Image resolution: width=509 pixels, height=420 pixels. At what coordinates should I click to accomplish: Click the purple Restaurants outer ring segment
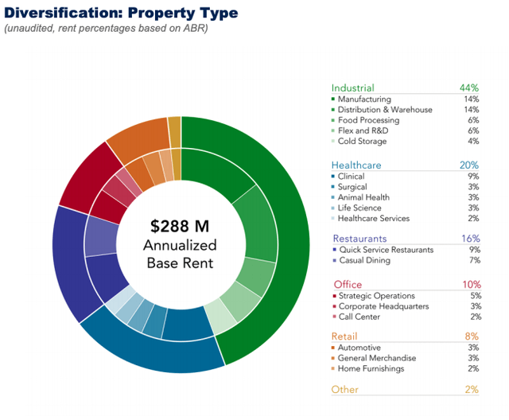[70, 263]
